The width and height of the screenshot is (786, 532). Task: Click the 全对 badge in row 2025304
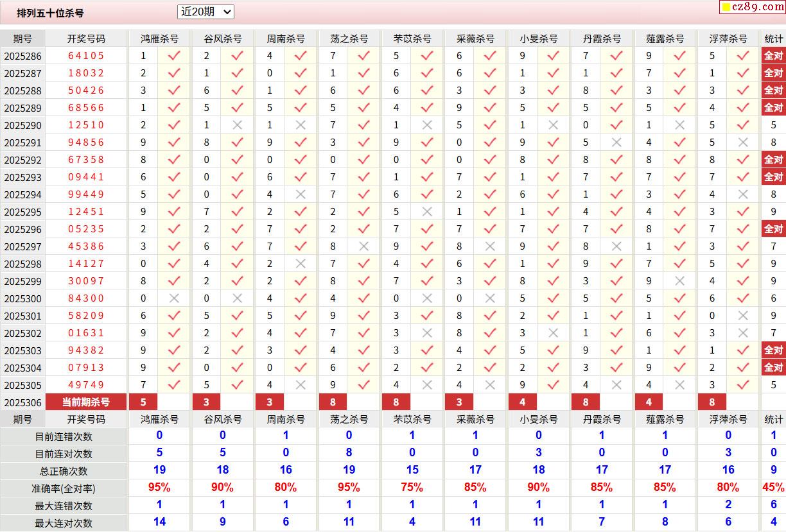pos(773,368)
